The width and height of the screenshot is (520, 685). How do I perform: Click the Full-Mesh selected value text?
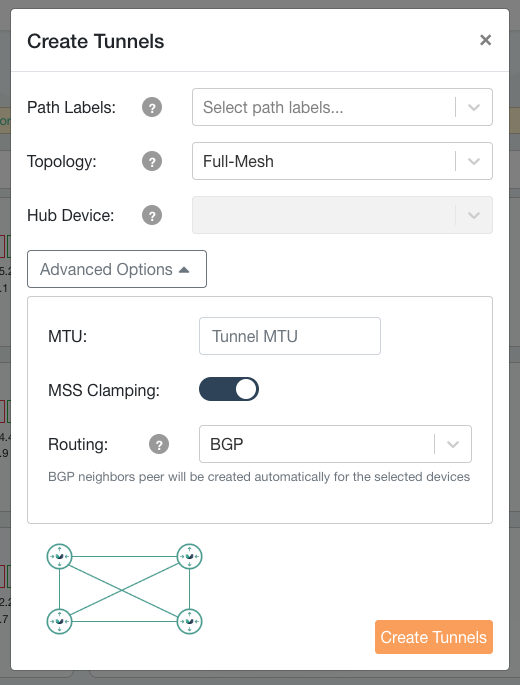(x=238, y=162)
